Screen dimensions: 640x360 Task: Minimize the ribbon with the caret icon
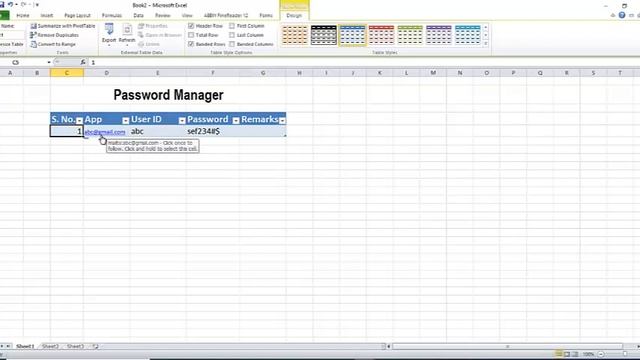coord(613,16)
